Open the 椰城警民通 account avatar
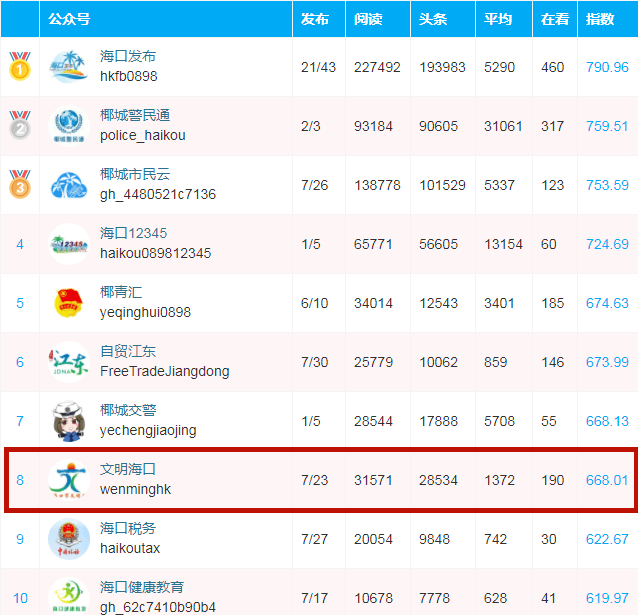 point(68,126)
